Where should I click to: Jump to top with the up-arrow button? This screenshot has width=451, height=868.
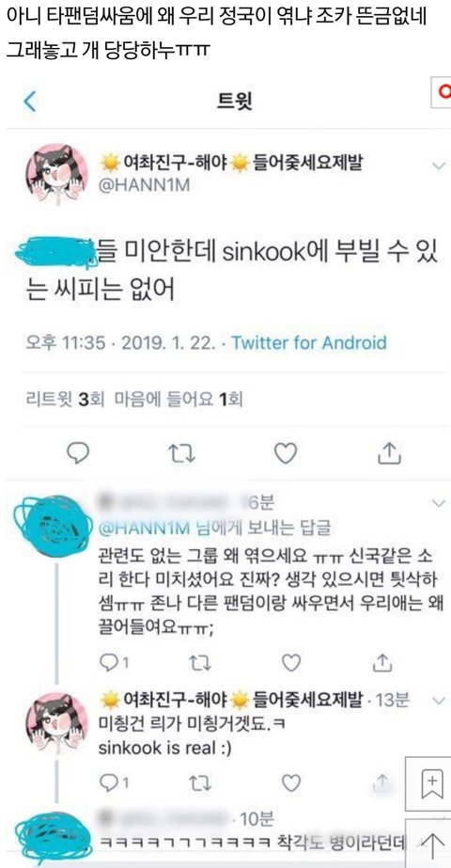click(x=432, y=844)
